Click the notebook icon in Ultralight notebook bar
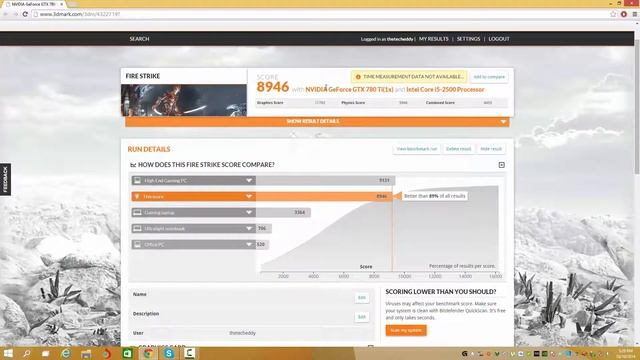The height and width of the screenshot is (360, 640). [138, 229]
